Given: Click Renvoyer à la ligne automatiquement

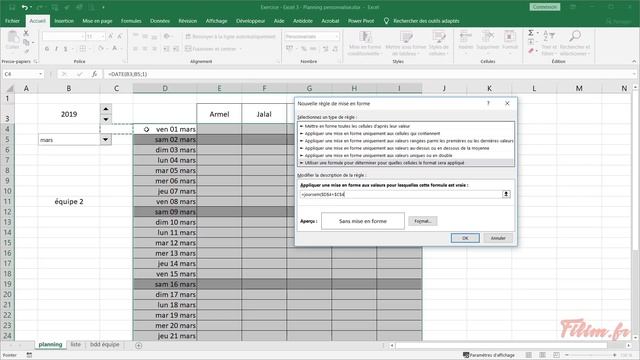Looking at the screenshot, I should (231, 36).
